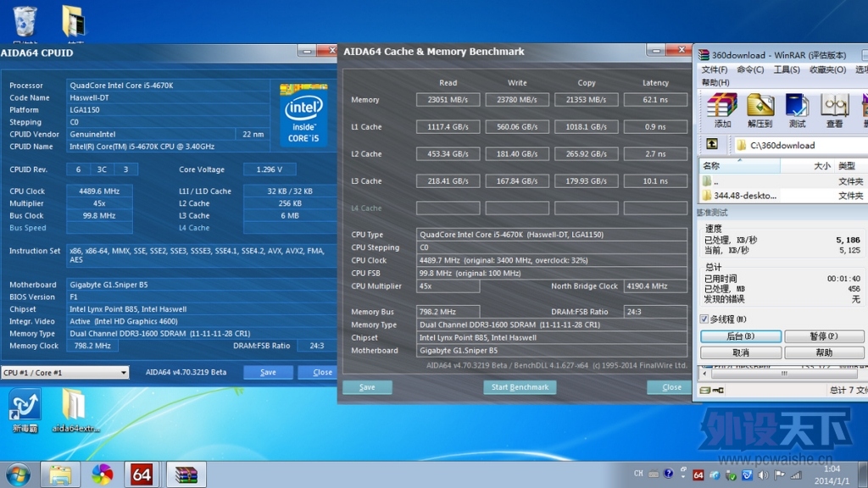Sort by the Size (大小) column header
This screenshot has height=488, width=868.
pyautogui.click(x=807, y=165)
